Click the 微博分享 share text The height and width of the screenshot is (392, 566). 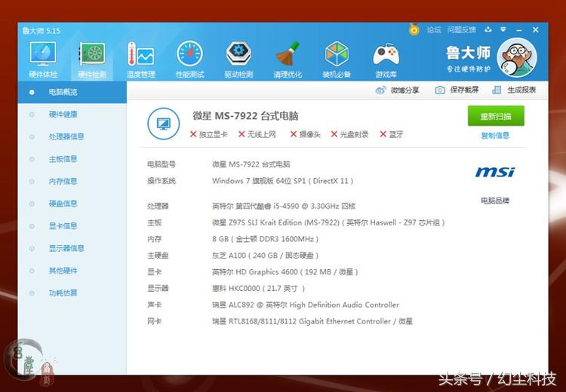tap(405, 90)
